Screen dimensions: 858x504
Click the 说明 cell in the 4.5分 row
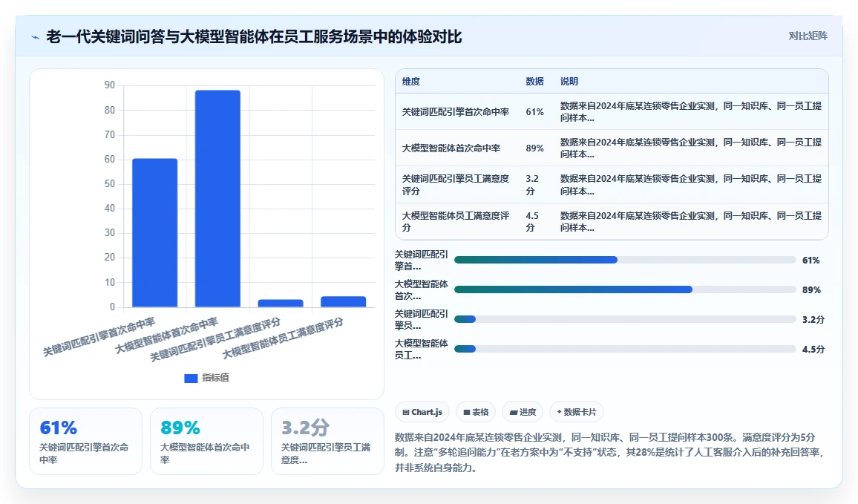point(690,222)
